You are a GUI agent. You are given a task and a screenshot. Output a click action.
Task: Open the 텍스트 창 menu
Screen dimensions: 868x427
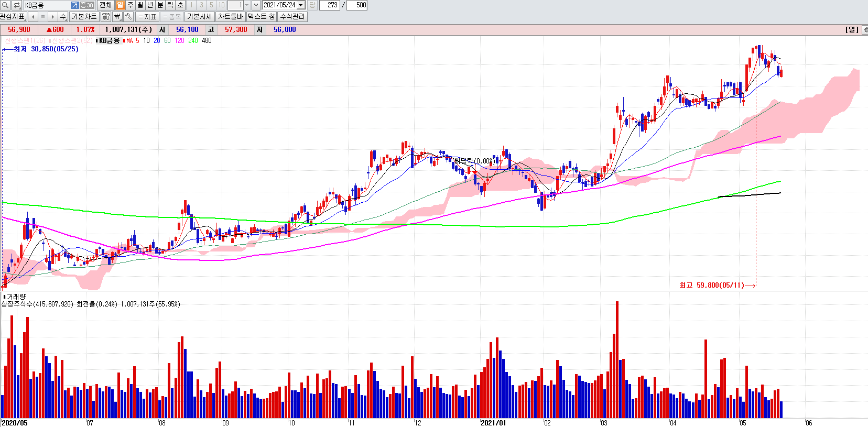point(262,17)
